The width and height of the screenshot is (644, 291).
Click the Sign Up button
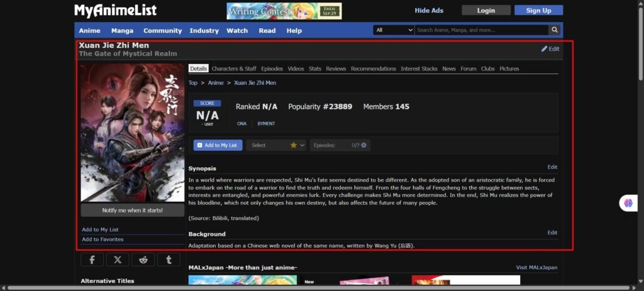[538, 10]
